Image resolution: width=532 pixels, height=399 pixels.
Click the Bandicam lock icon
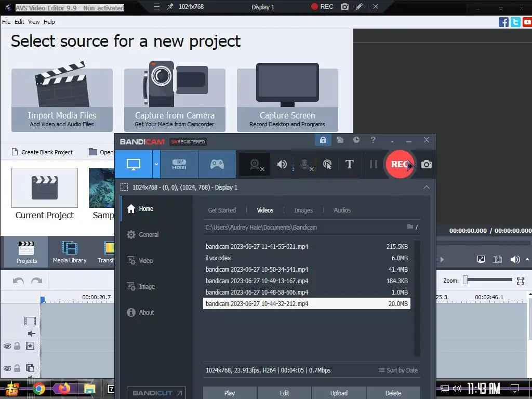tap(323, 140)
